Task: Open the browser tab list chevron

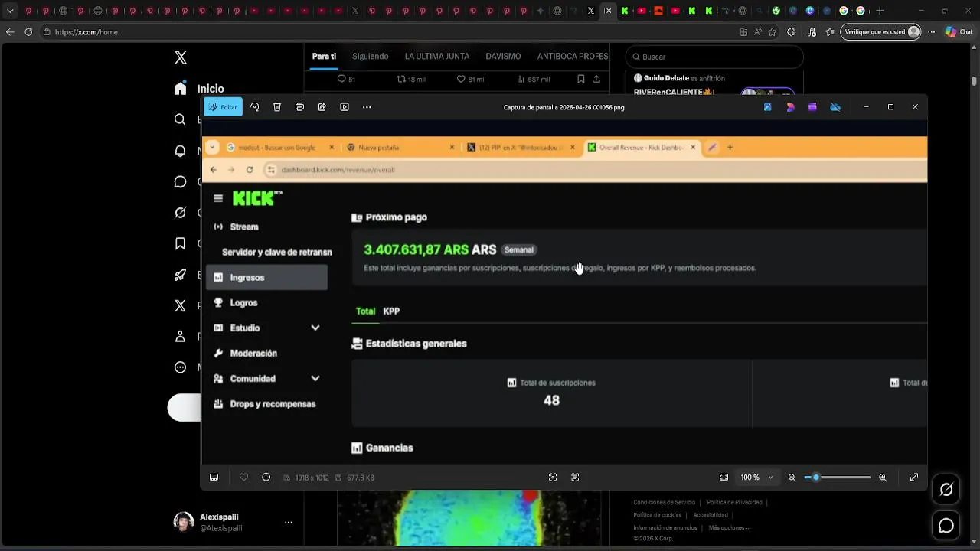Action: tap(10, 11)
